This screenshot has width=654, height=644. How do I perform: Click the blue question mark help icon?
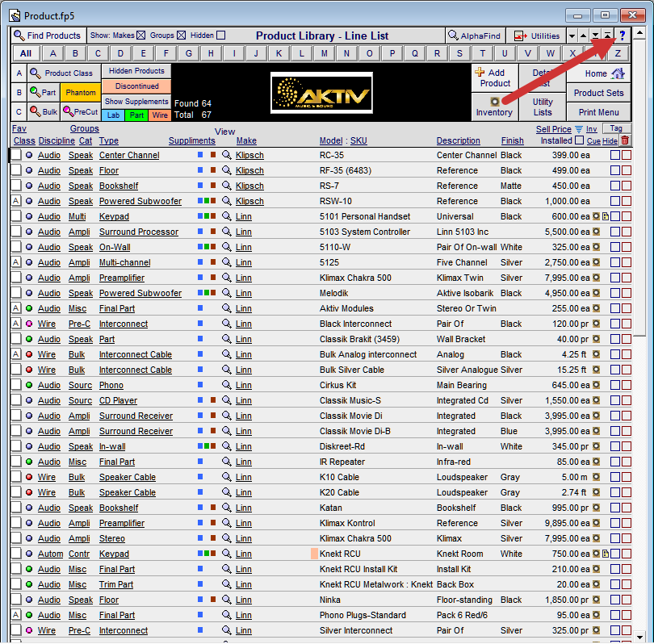click(x=623, y=36)
